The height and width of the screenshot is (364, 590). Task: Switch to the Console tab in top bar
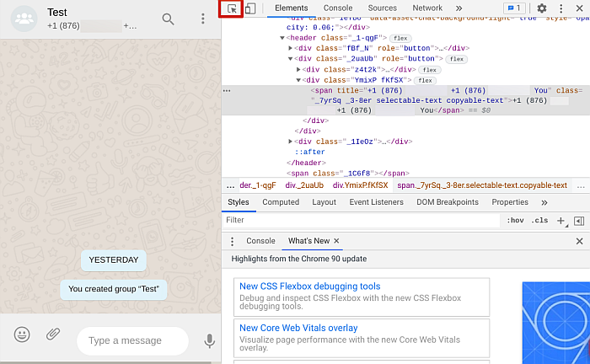(x=338, y=8)
